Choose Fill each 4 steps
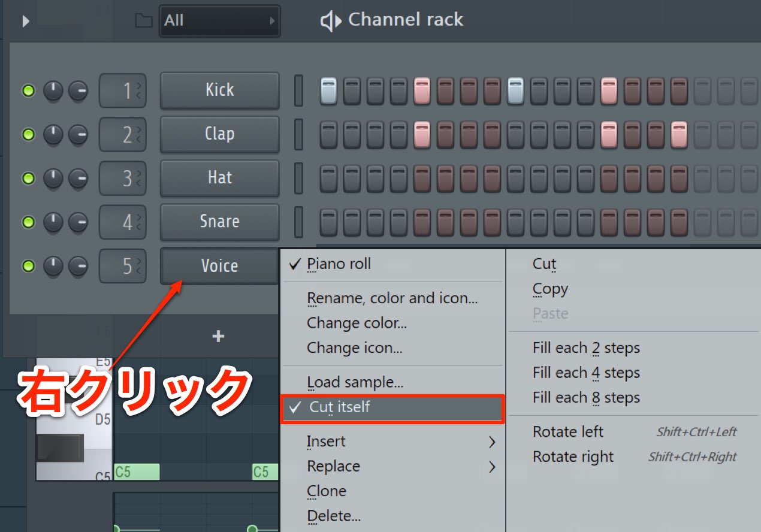This screenshot has height=532, width=761. (x=586, y=373)
